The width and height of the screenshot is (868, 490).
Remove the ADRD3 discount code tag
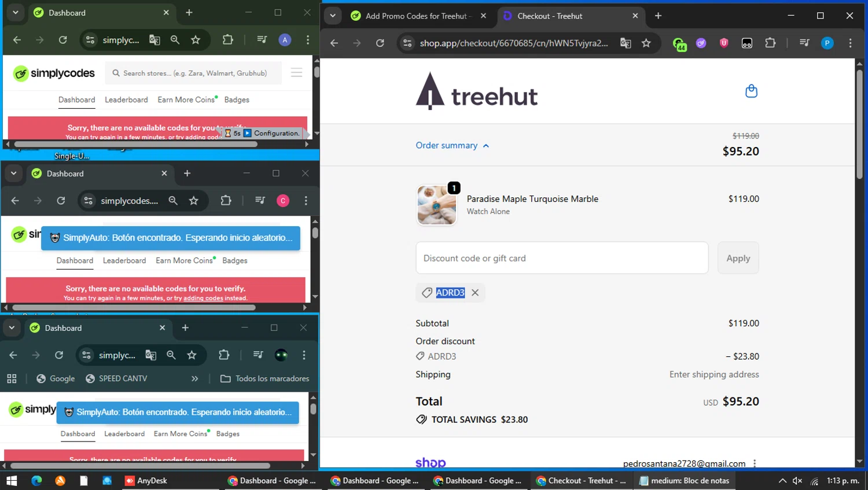tap(475, 293)
